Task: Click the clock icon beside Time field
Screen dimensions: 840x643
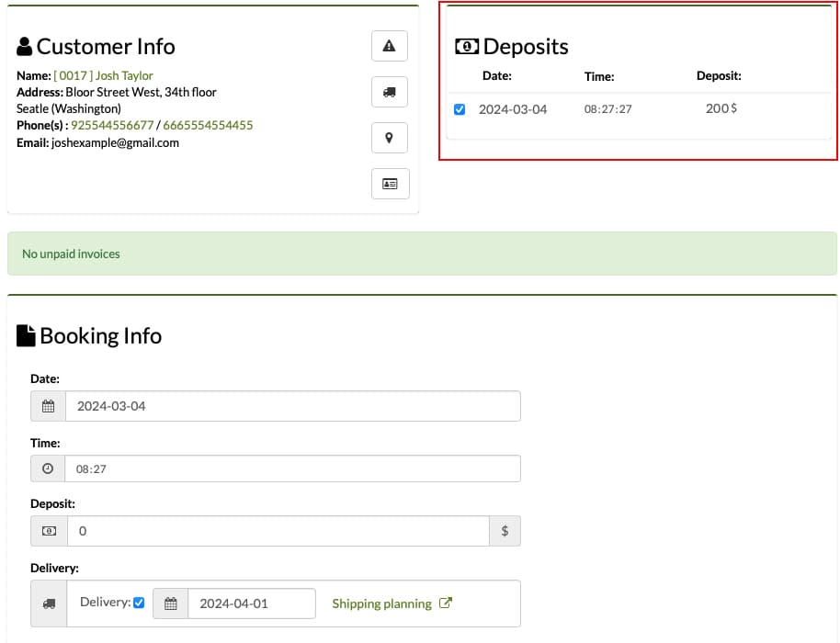Action: [48, 468]
